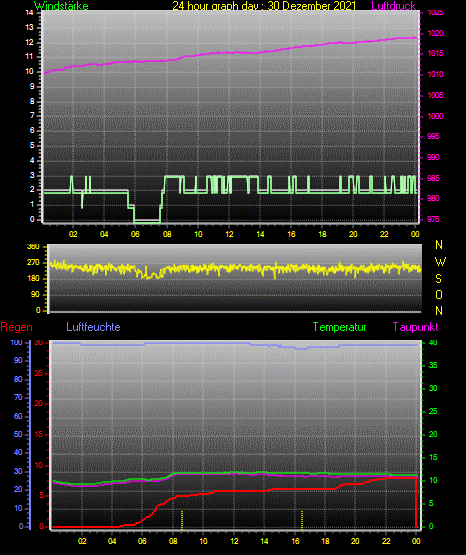This screenshot has width=466, height=555.
Task: Select the Regen legend label
Action: point(17,327)
